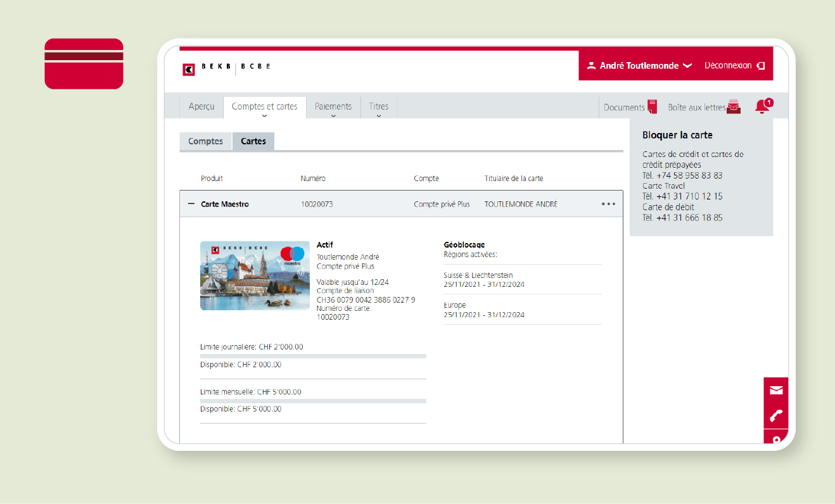Click the BEKB BCBE logo
The width and height of the screenshot is (835, 504).
tap(226, 69)
